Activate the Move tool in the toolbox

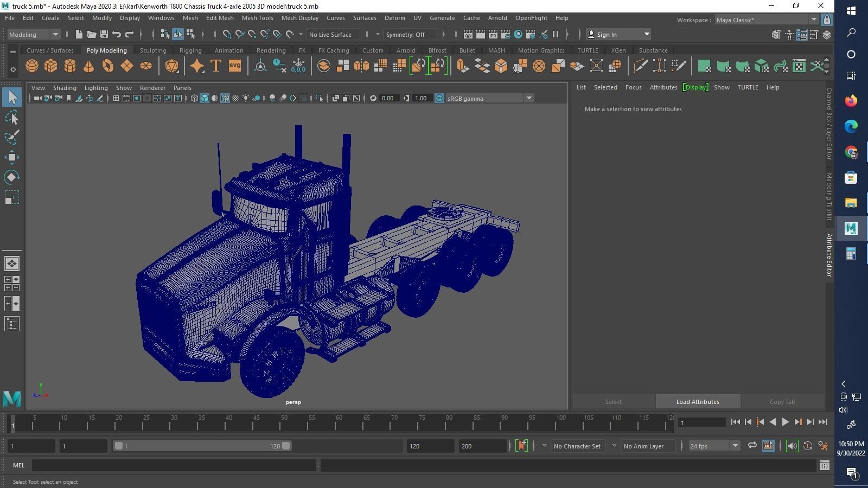click(x=12, y=157)
